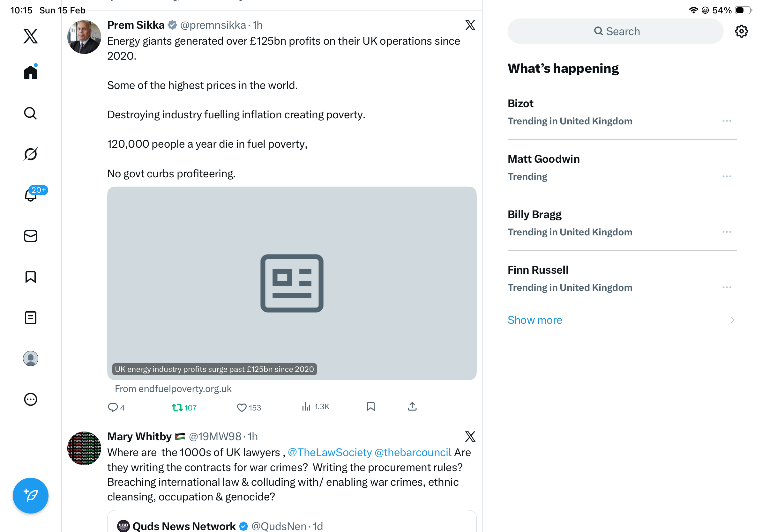Open Bookmarks tab in sidebar
762x532 pixels.
point(31,277)
